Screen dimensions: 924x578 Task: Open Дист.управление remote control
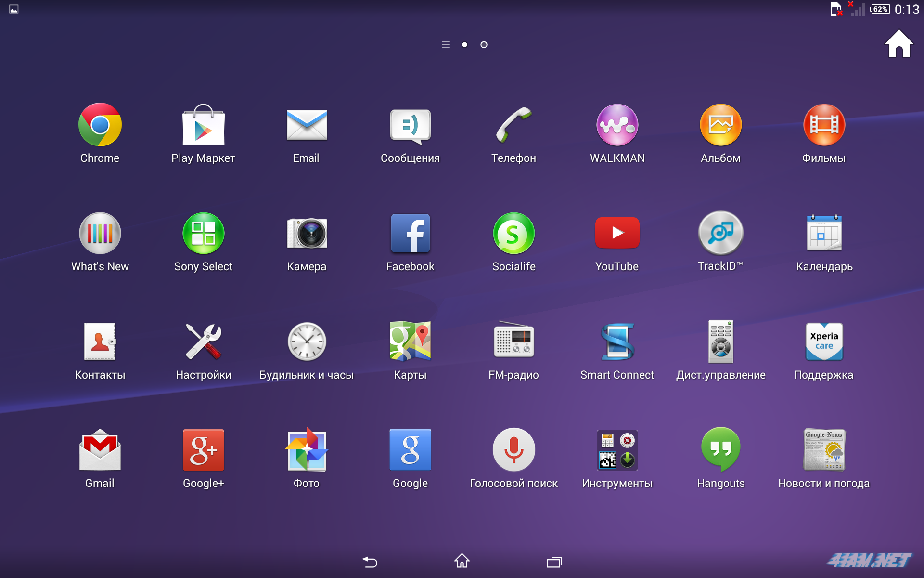pyautogui.click(x=720, y=342)
